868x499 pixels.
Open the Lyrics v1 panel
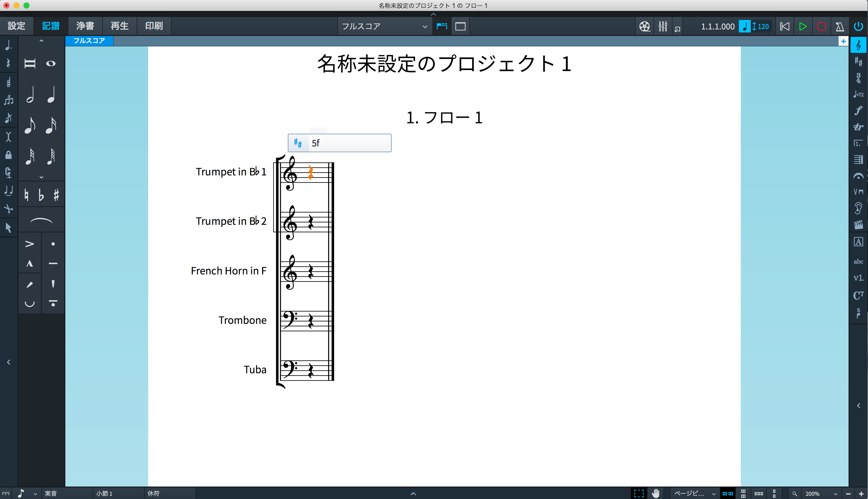pyautogui.click(x=859, y=278)
